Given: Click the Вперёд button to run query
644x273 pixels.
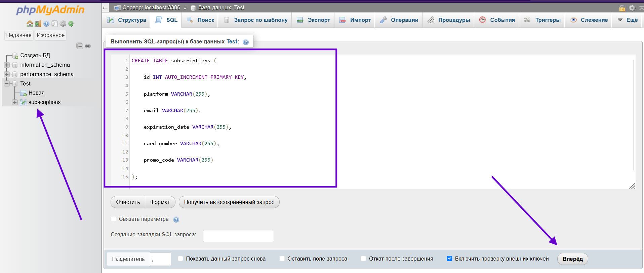Looking at the screenshot, I should point(573,259).
